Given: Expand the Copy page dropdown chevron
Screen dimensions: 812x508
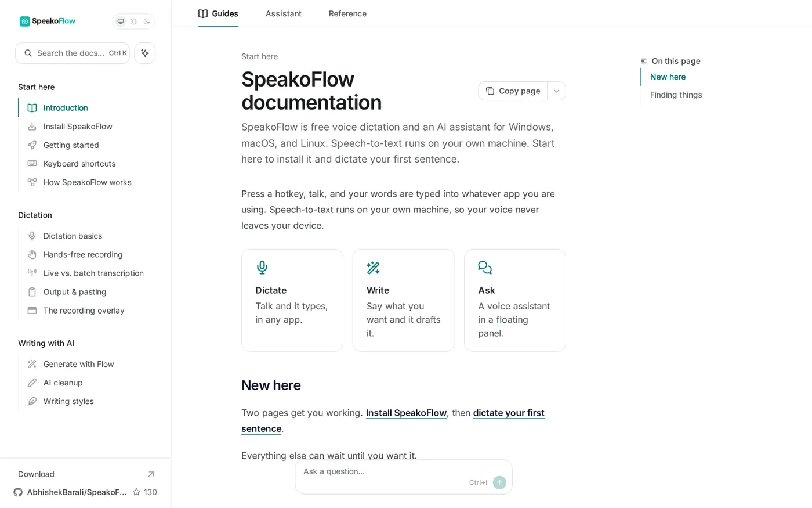Looking at the screenshot, I should [x=557, y=91].
